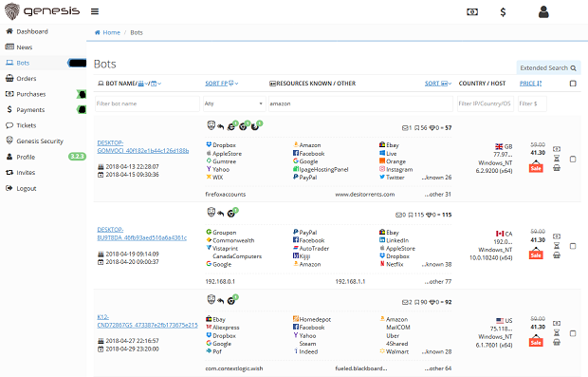Click the resources filter field containing amazon
Image resolution: width=588 pixels, height=377 pixels.
(x=360, y=104)
